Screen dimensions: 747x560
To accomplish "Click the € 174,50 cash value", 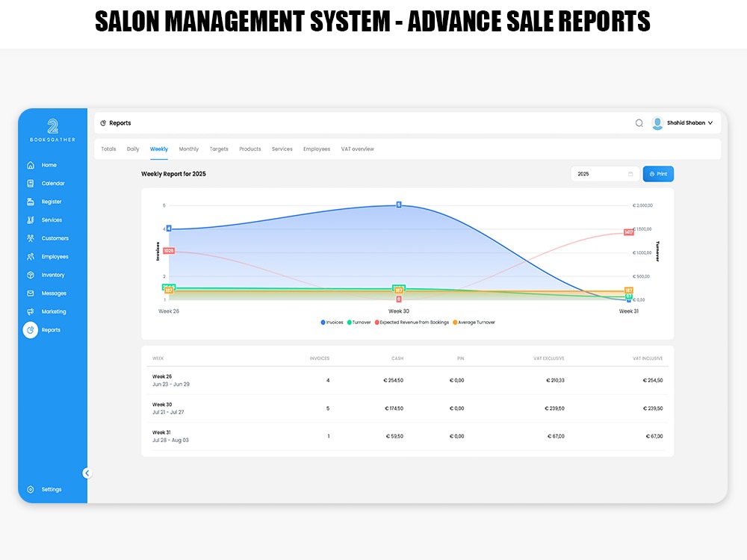I will click(394, 408).
